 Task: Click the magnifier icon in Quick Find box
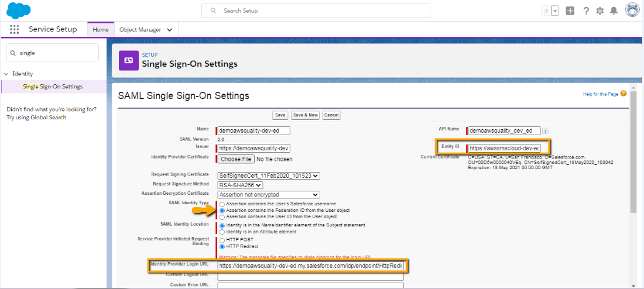click(x=13, y=53)
